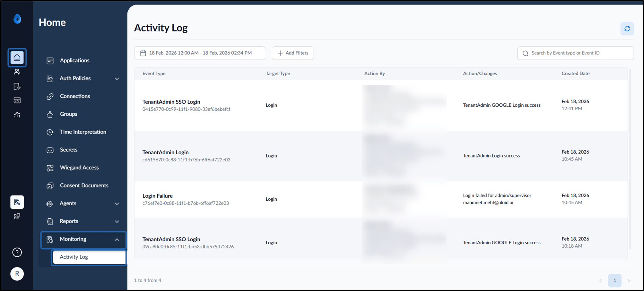This screenshot has height=291, width=644.
Task: Click event ID 0415e770-0c99-11f1-9080-33ef6bebefcf
Action: tap(186, 109)
